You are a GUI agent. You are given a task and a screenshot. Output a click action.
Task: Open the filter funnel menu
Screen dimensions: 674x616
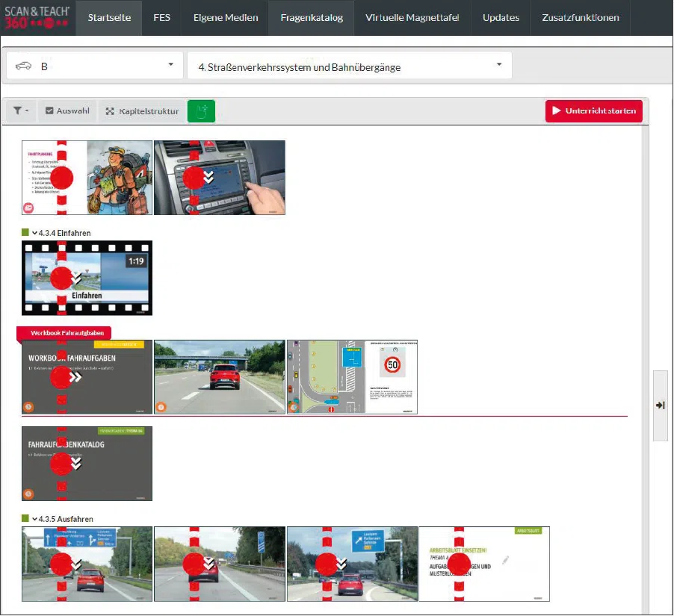tap(21, 111)
